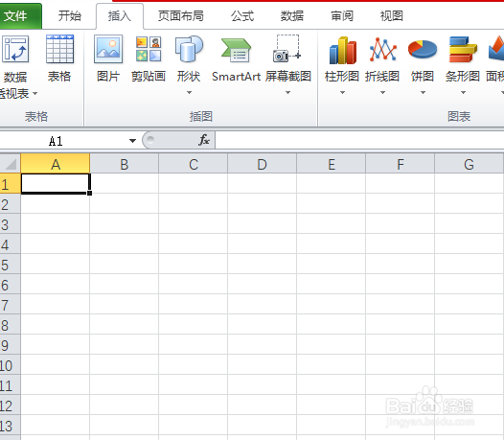The image size is (504, 440).
Task: Select row 10 header
Action: (x=10, y=365)
